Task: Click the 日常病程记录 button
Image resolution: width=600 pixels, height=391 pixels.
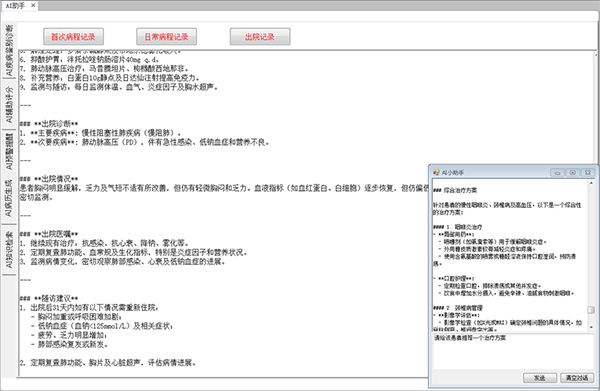Action: [166, 37]
